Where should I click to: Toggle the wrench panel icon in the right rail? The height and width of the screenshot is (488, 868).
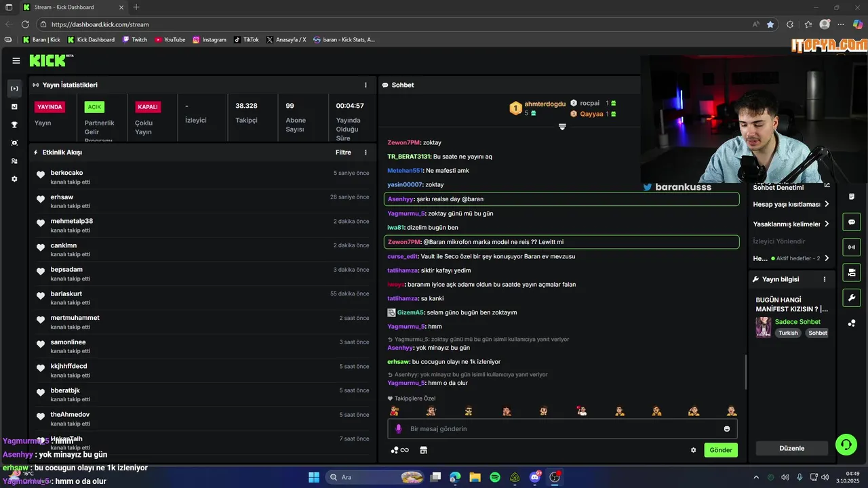pos(852,298)
